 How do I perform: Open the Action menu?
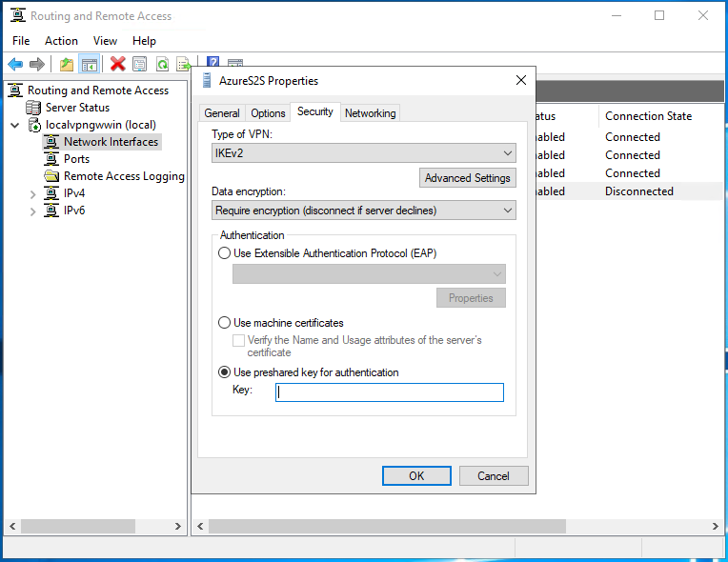click(61, 41)
